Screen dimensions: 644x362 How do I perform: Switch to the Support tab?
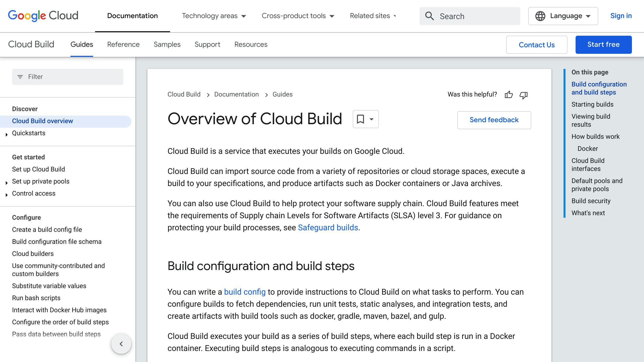(x=207, y=44)
